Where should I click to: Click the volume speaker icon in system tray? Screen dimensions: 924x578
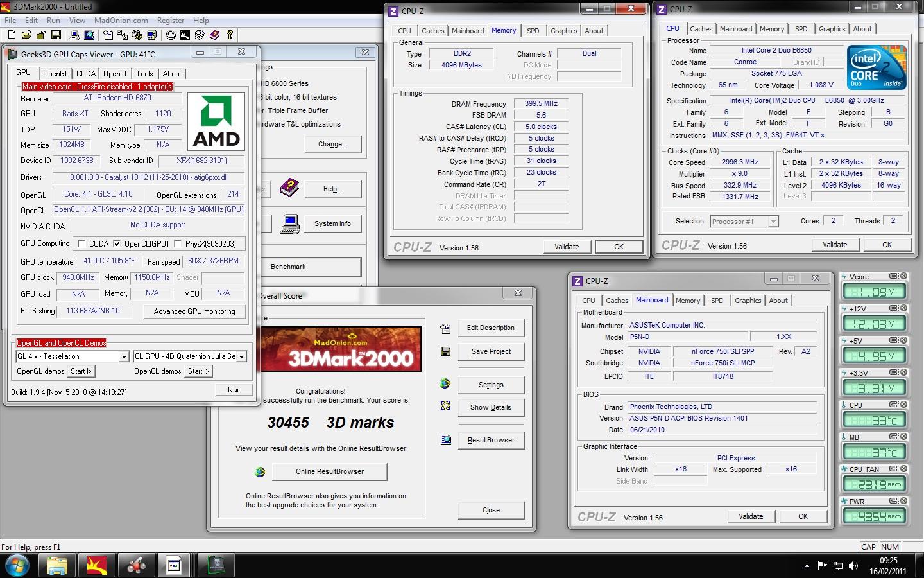853,566
